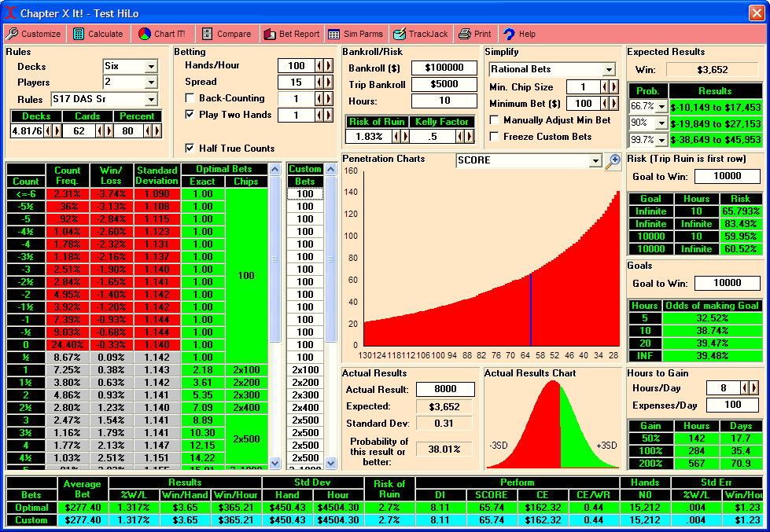Enable Freeze Custom Bets checkbox

coord(495,136)
